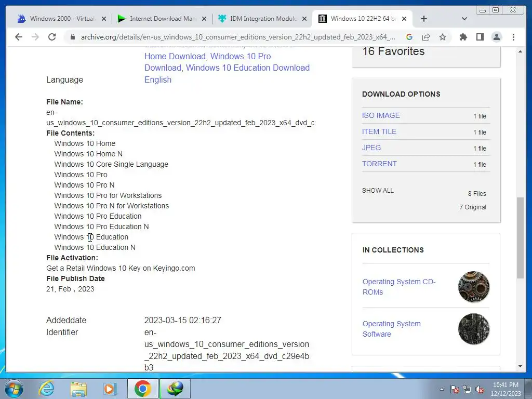Click Chrome icon in taskbar
The height and width of the screenshot is (399, 532).
pos(142,389)
